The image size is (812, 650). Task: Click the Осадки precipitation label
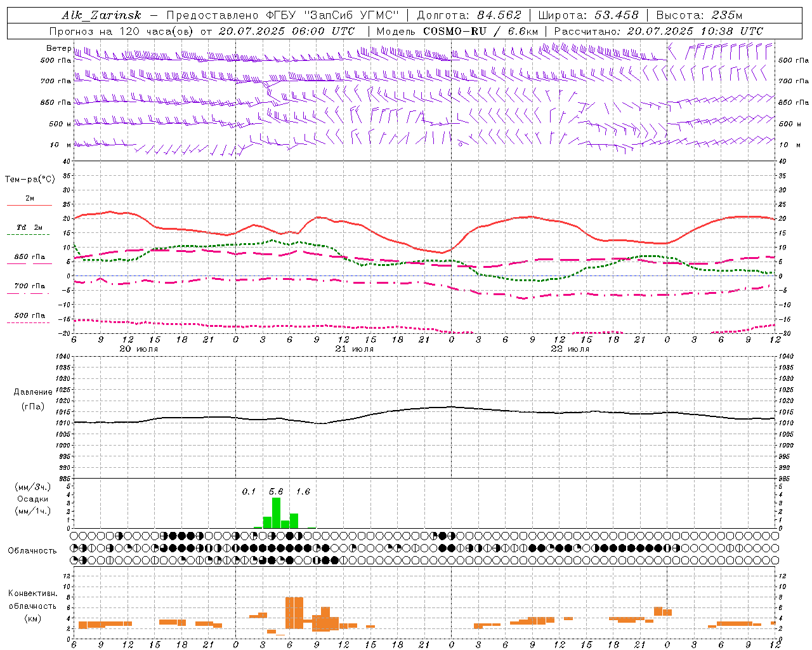32,499
